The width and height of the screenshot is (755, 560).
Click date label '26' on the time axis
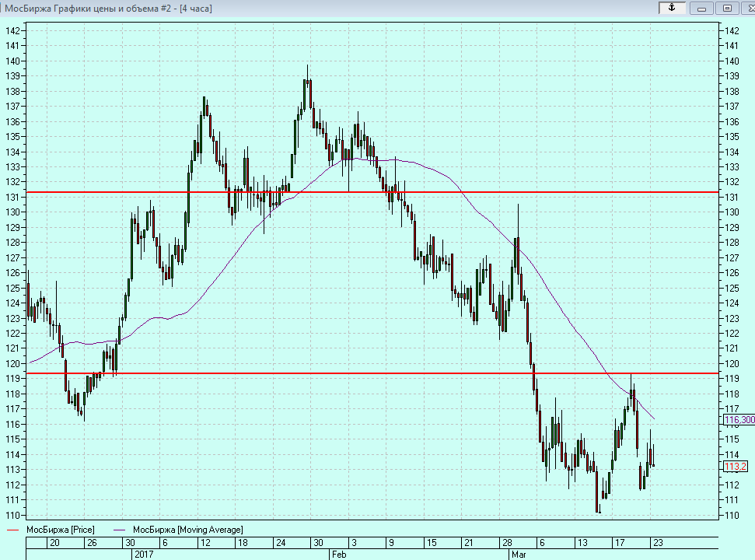point(92,543)
